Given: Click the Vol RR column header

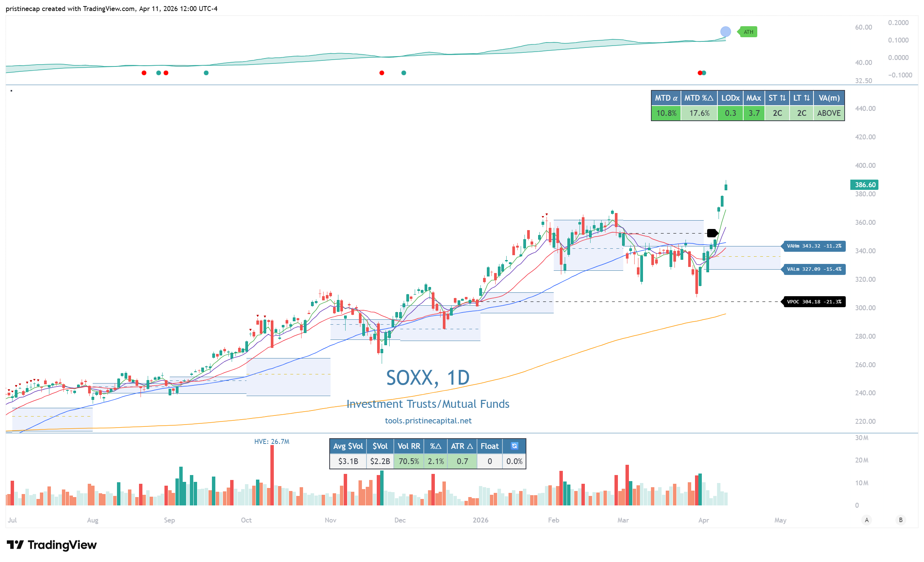Looking at the screenshot, I should [x=409, y=446].
